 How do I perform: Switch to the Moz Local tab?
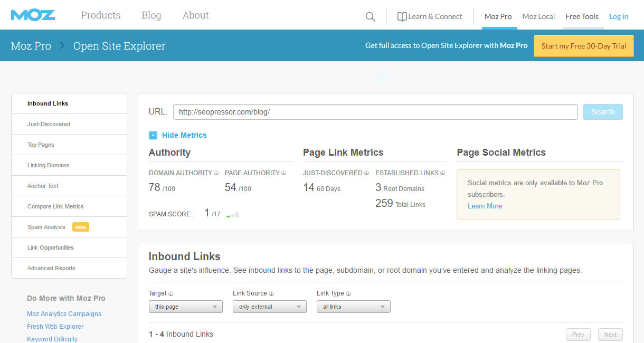point(538,16)
